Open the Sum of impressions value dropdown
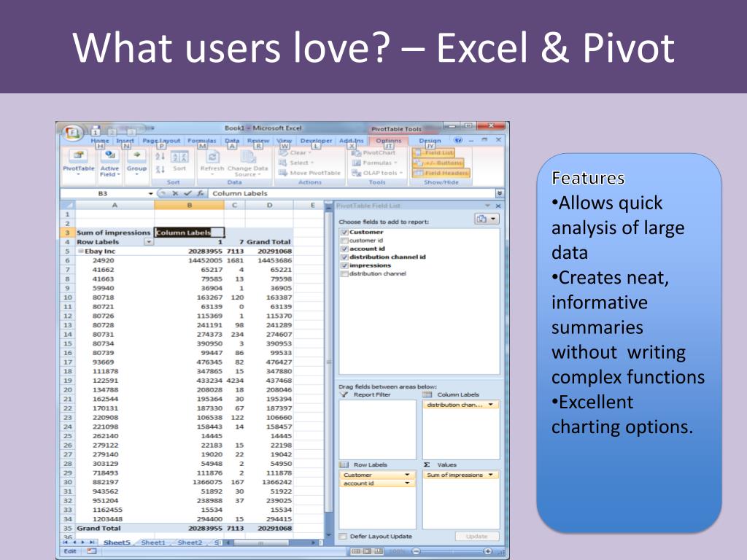Screen dimensions: 747x560 pyautogui.click(x=491, y=475)
